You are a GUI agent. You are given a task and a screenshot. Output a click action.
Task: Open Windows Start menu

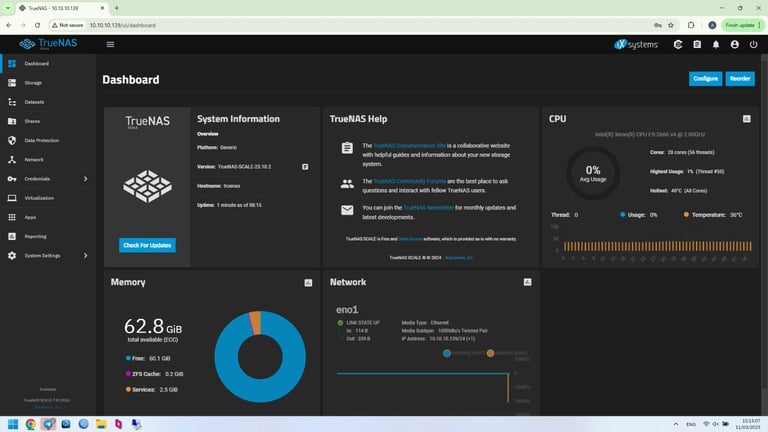click(13, 424)
